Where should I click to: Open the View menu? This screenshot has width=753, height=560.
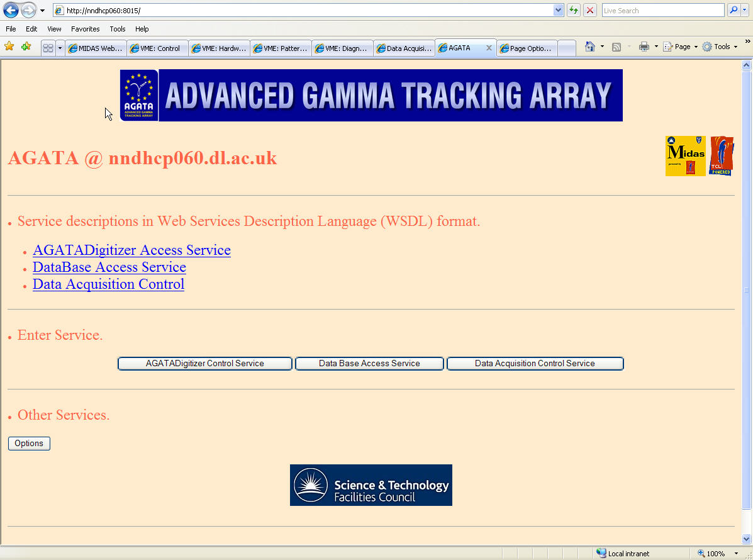click(54, 29)
